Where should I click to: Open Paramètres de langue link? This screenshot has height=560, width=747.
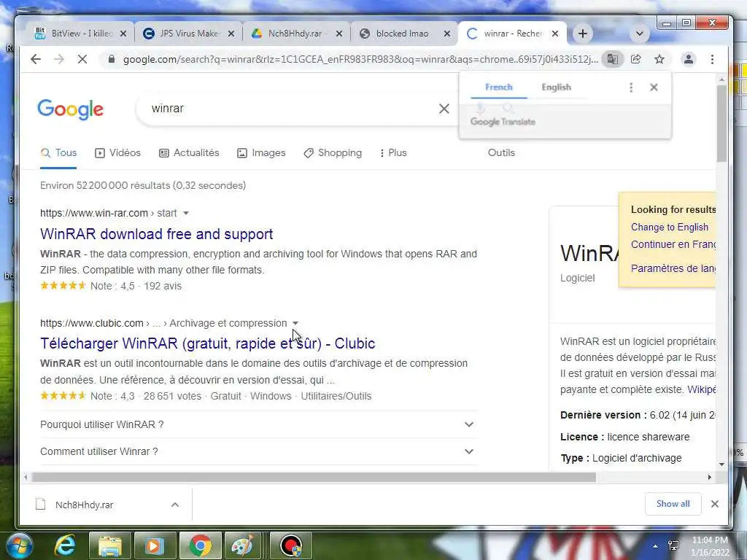coord(673,268)
